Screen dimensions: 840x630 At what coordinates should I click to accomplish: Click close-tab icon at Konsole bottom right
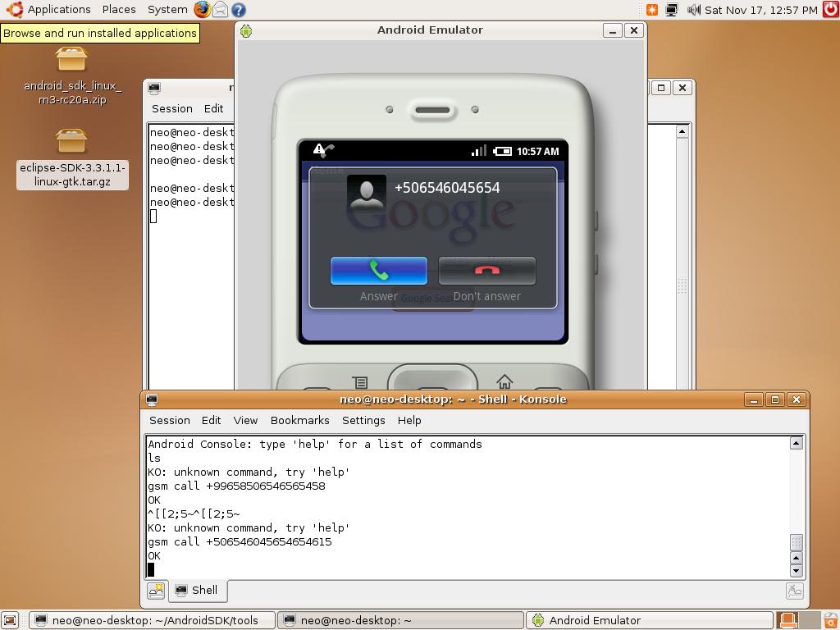(794, 591)
